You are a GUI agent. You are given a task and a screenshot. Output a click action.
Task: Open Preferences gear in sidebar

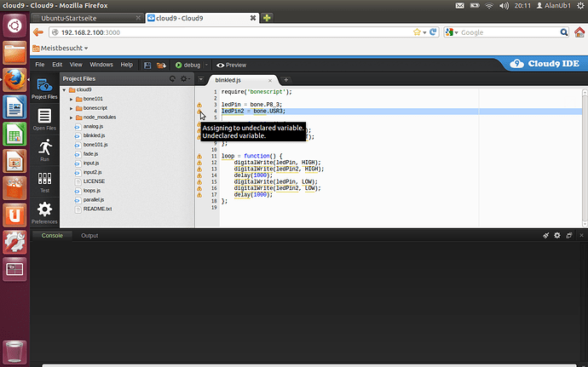click(x=44, y=213)
